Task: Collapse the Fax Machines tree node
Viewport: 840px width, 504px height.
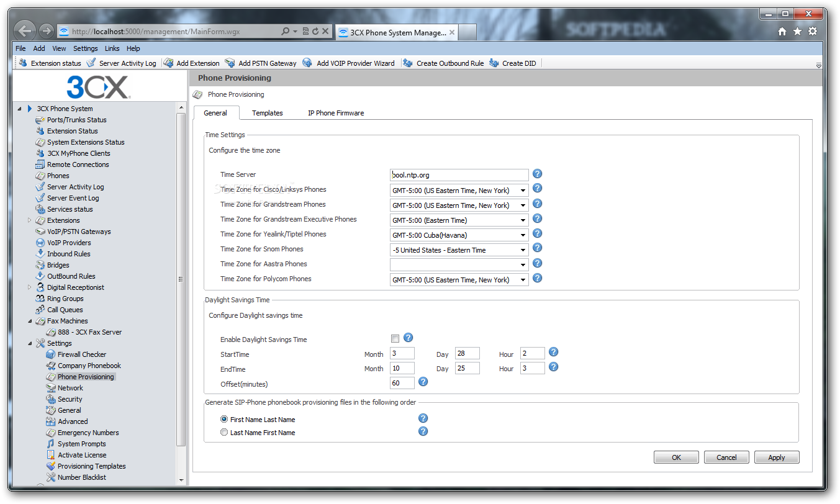Action: 30,321
